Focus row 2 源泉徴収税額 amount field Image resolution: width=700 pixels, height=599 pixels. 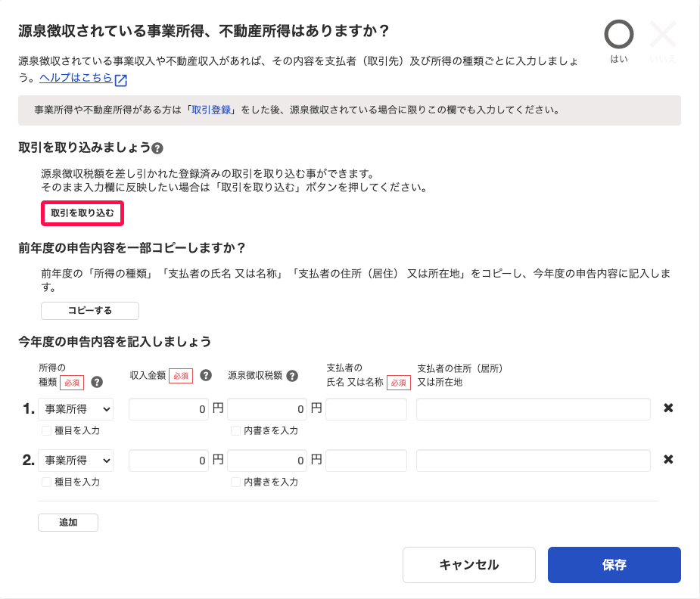(267, 461)
